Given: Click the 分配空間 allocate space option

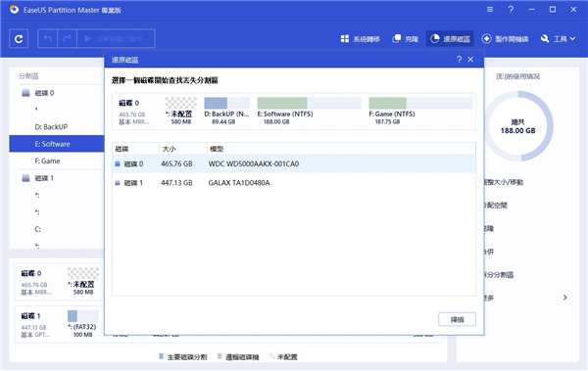Looking at the screenshot, I should pyautogui.click(x=495, y=206).
